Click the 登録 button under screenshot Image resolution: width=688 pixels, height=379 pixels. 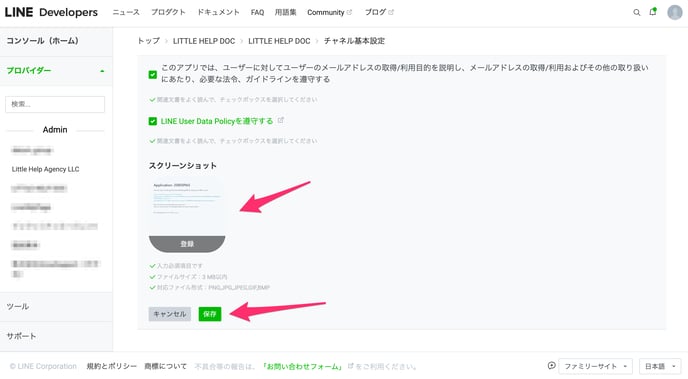coord(187,243)
